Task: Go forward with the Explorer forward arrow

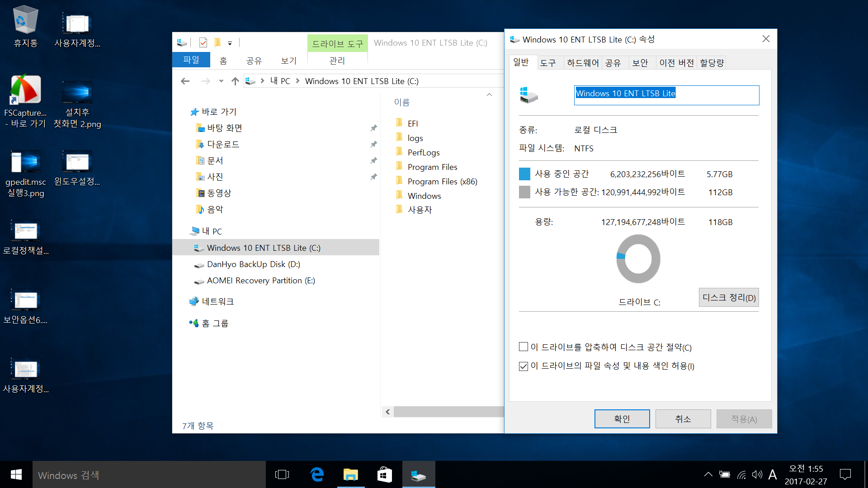Action: (x=206, y=81)
